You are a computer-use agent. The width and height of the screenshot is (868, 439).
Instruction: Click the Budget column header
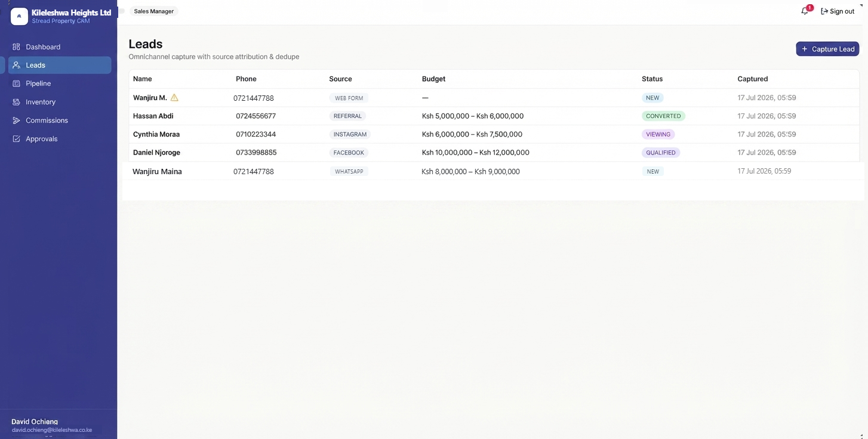coord(433,79)
